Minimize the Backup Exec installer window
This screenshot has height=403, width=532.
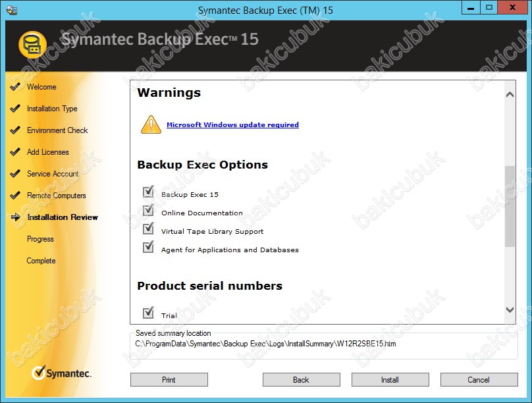471,7
